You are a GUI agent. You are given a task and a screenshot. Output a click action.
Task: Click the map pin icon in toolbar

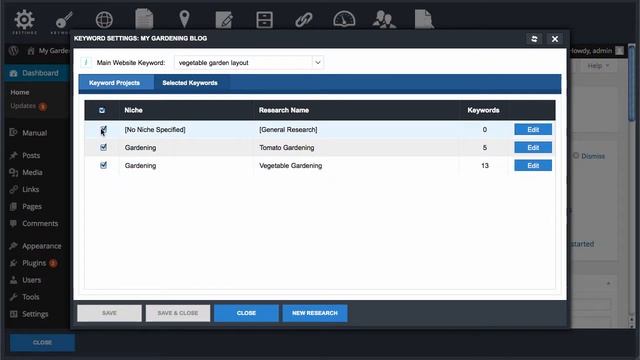pyautogui.click(x=184, y=19)
